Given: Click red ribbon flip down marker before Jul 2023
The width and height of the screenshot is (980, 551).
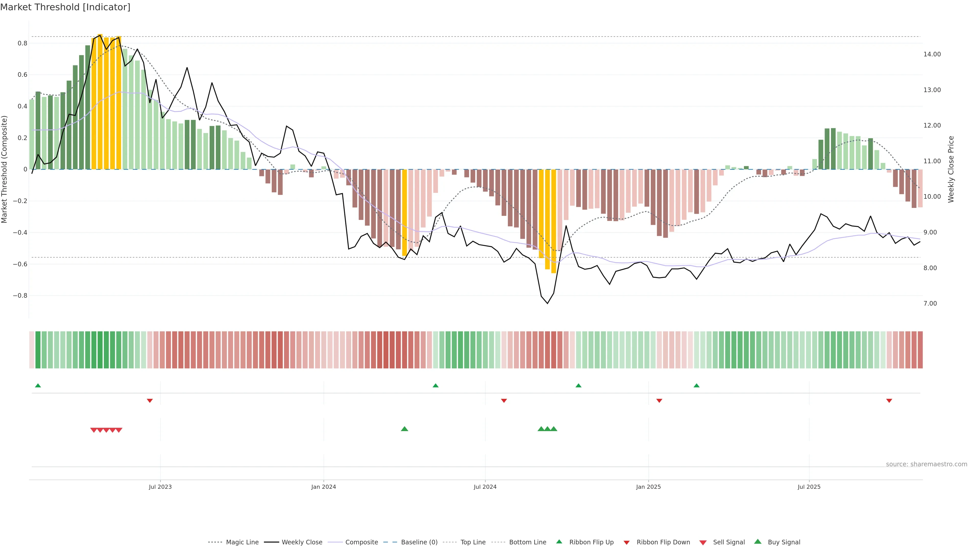Looking at the screenshot, I should point(150,401).
